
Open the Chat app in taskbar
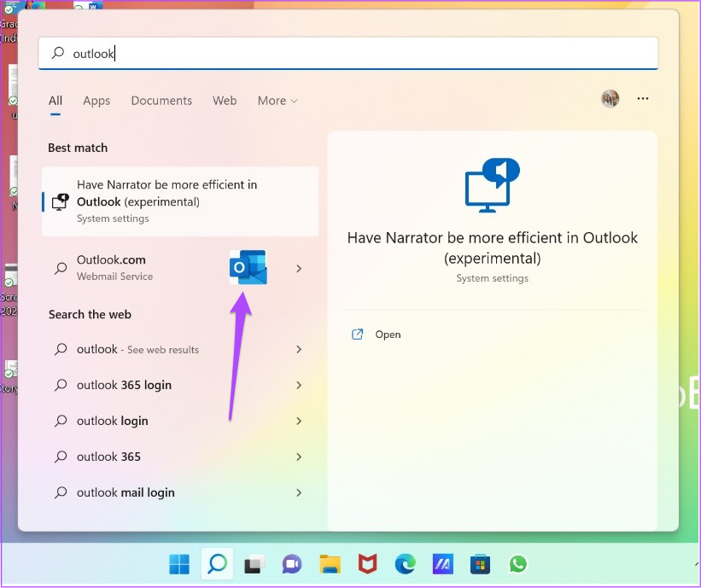(292, 564)
